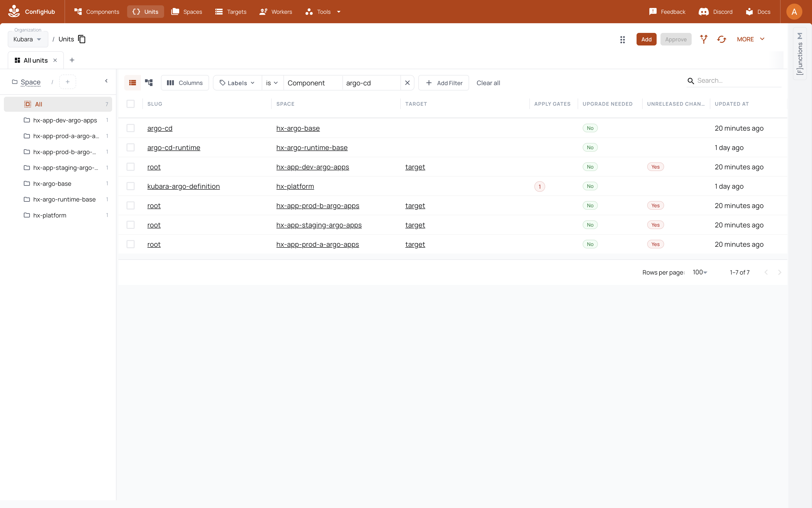Open the apps grid dots icon
812x508 pixels.
[x=623, y=40]
